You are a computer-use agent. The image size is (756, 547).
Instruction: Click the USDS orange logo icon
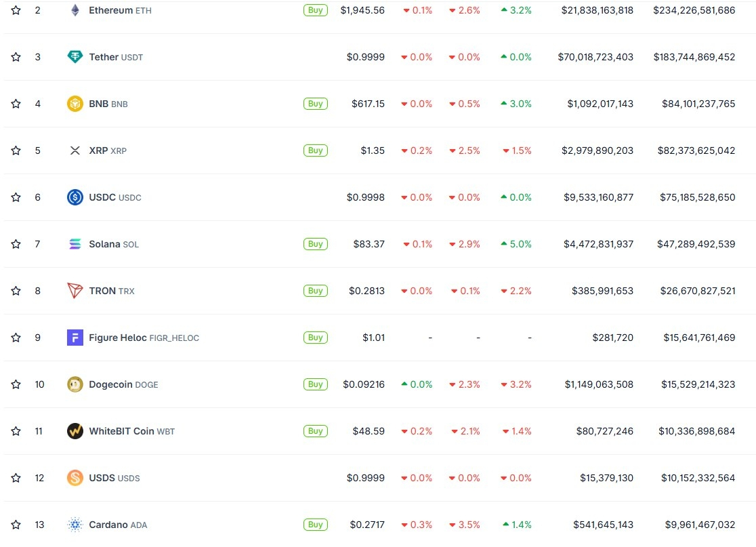click(x=75, y=478)
